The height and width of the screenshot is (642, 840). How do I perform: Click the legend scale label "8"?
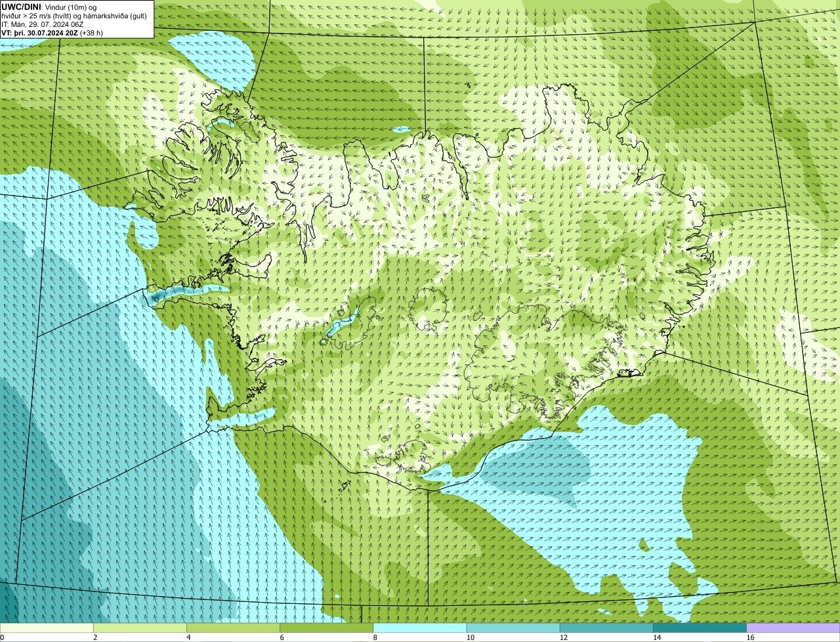coord(375,637)
